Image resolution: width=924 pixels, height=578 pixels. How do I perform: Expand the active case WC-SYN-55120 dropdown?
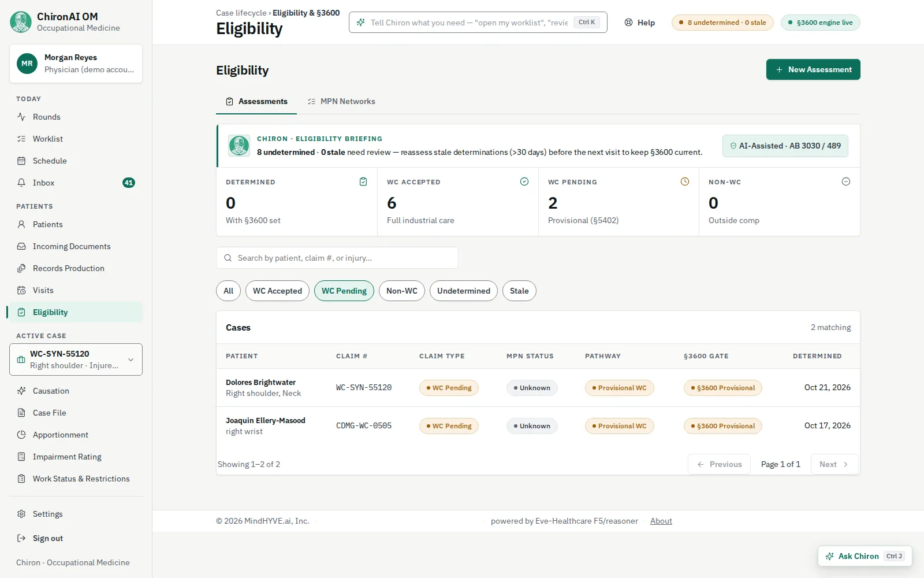point(76,360)
